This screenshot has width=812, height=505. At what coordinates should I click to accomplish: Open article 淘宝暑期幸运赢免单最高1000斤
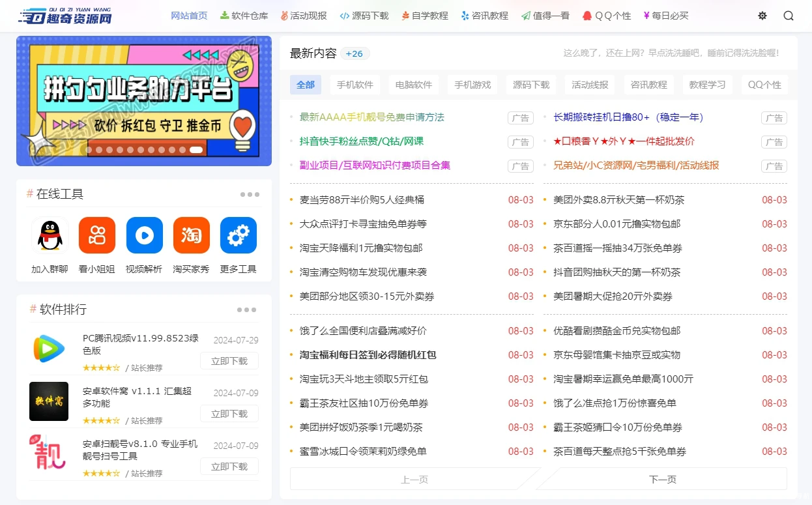point(623,379)
